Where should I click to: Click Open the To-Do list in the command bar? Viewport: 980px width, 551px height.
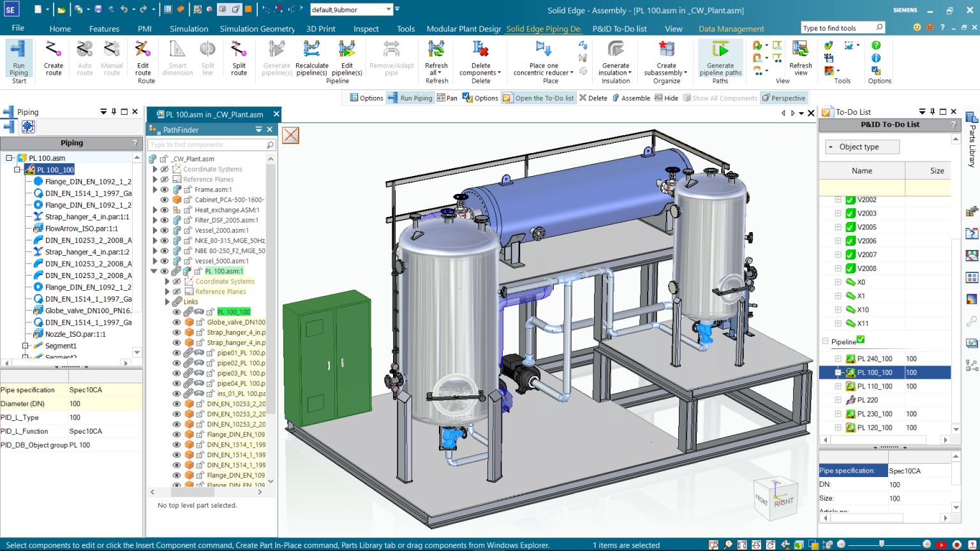540,98
